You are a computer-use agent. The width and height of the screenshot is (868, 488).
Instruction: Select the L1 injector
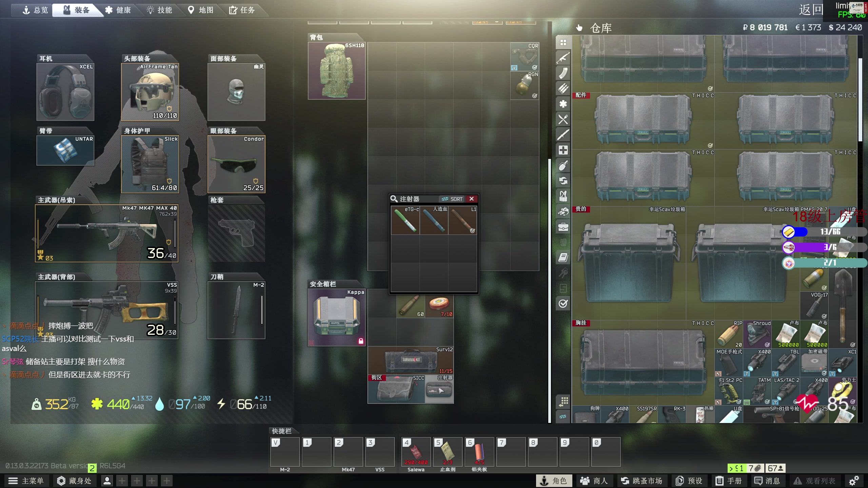coord(463,220)
